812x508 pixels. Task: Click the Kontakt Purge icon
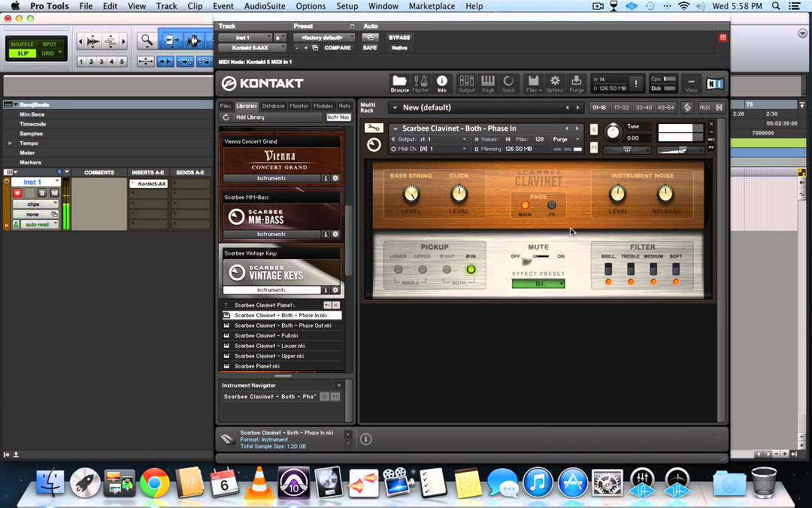click(x=577, y=83)
